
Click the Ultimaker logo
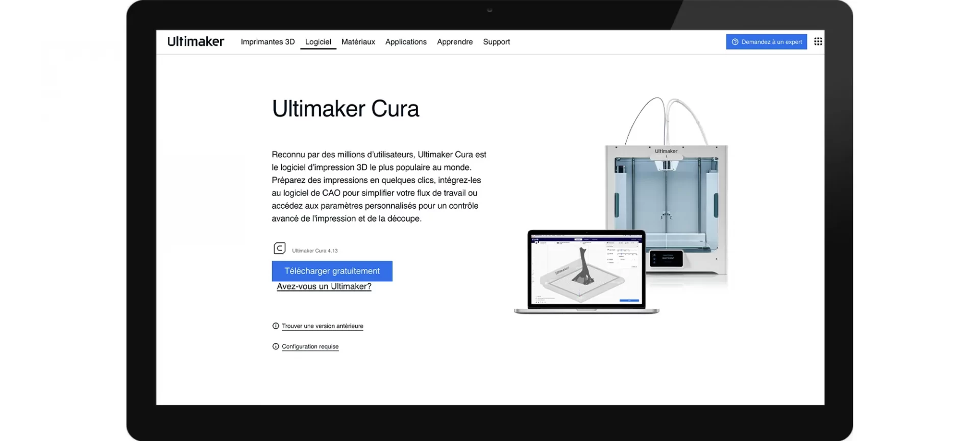(x=195, y=42)
